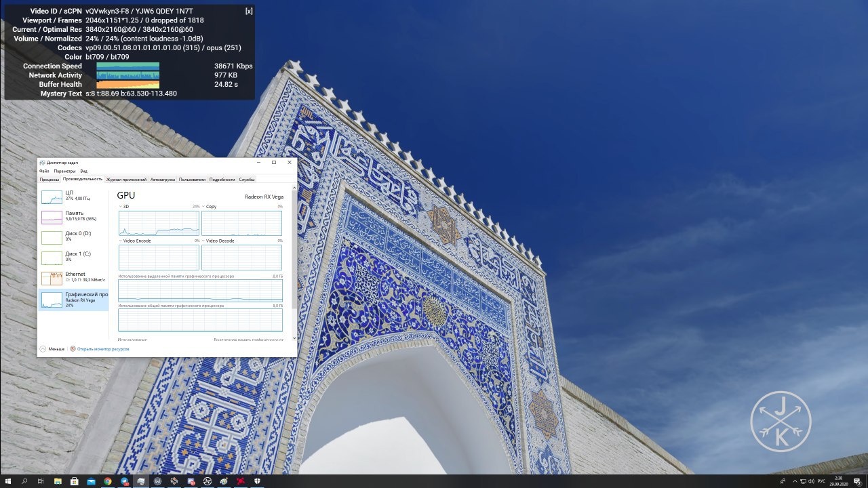Open the Copy engine graph dropdown
Image resolution: width=868 pixels, height=488 pixels.
[x=210, y=206]
